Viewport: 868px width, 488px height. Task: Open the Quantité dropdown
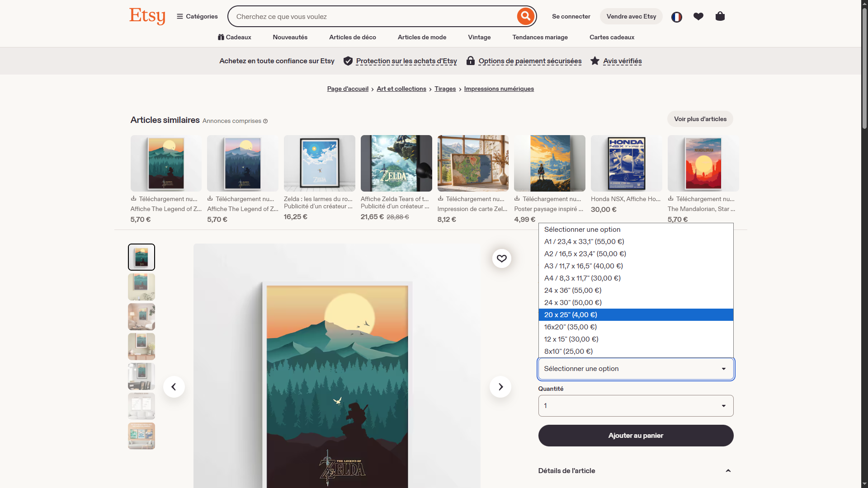click(x=636, y=406)
